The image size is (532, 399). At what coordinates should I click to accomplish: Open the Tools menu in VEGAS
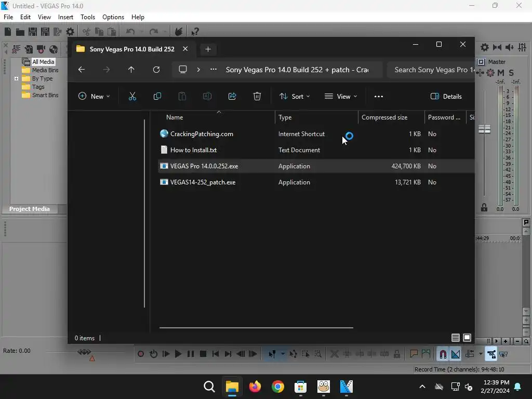(x=87, y=17)
